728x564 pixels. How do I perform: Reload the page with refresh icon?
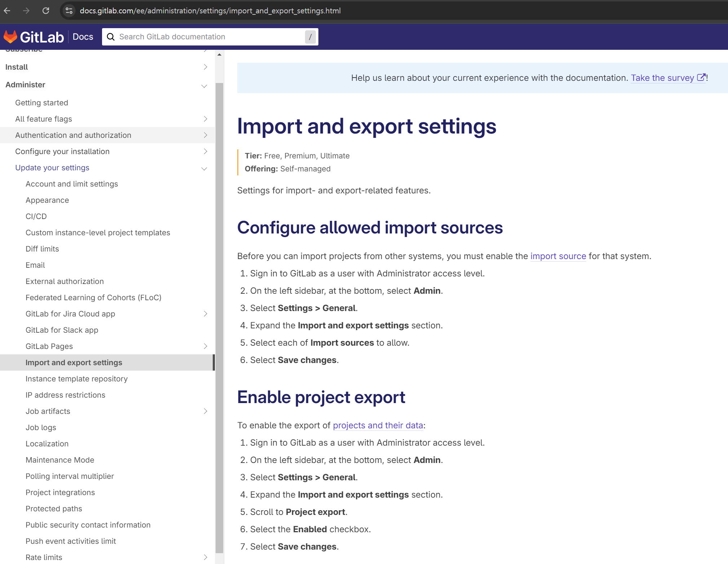click(46, 11)
